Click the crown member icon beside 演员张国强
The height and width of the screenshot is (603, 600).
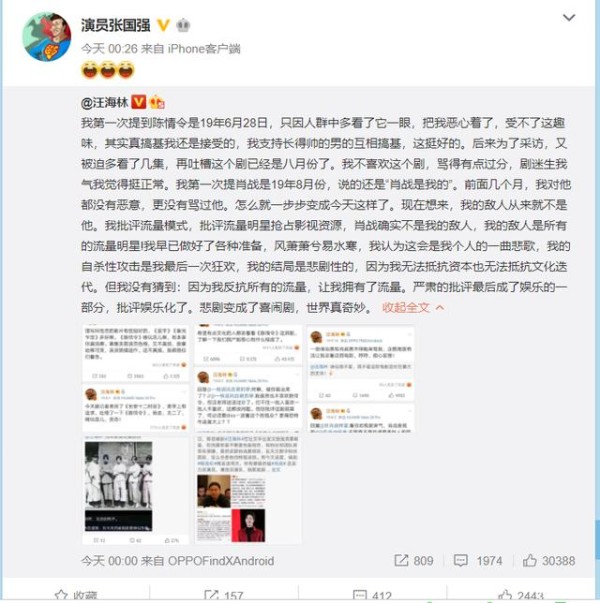pos(183,25)
